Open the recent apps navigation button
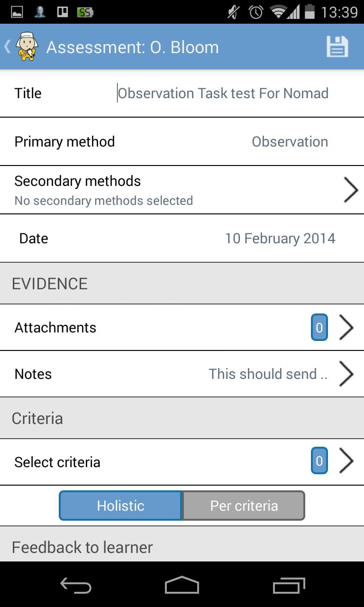 click(x=289, y=586)
